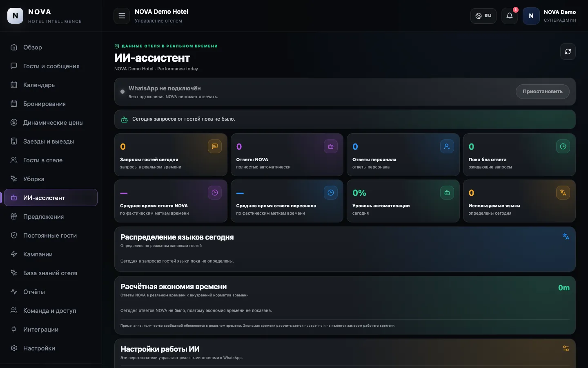
Task: Navigate to Заезды и выезды
Action: coord(51,141)
